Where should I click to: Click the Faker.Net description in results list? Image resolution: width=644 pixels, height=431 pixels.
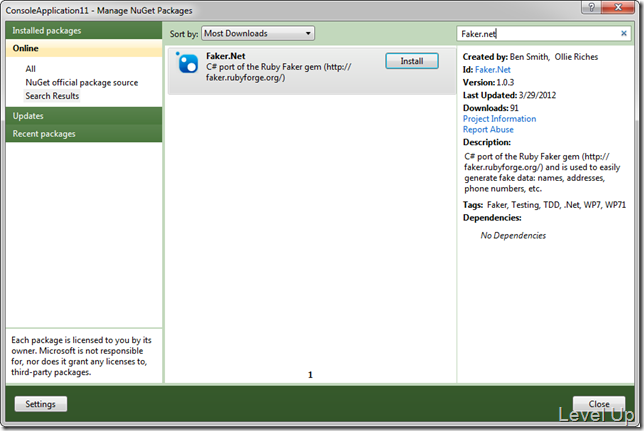(278, 72)
